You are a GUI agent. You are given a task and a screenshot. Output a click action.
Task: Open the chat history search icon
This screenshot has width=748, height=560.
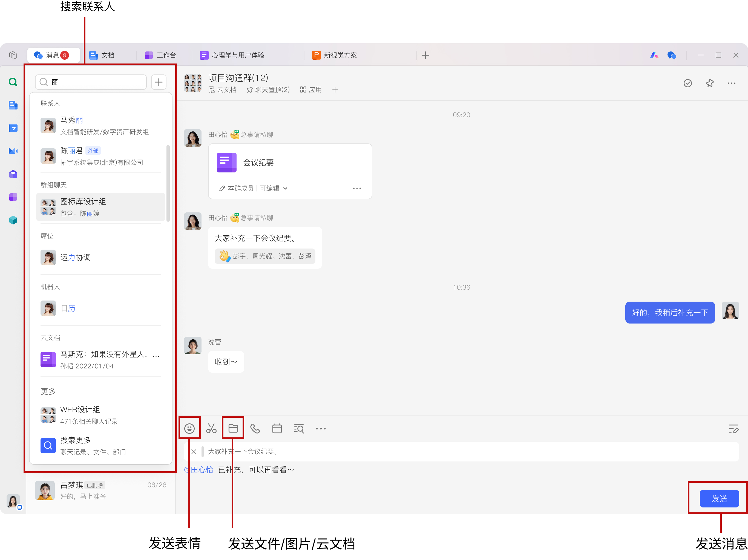point(299,429)
